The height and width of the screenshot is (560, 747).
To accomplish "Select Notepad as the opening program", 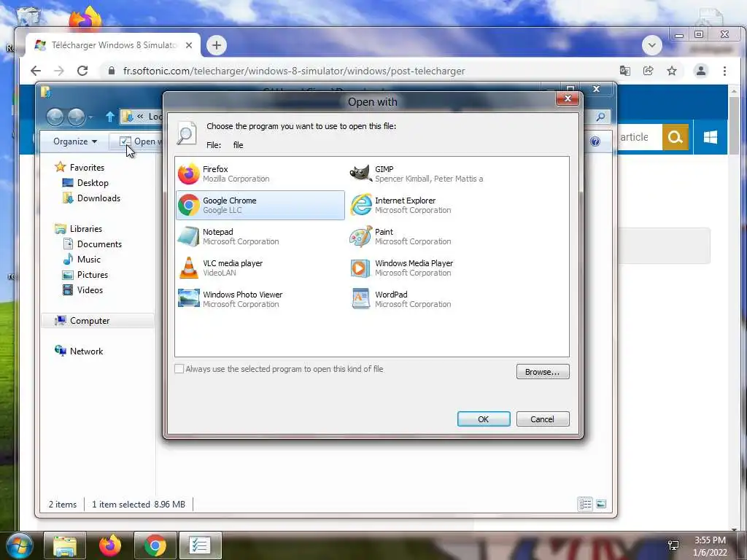I will 260,237.
